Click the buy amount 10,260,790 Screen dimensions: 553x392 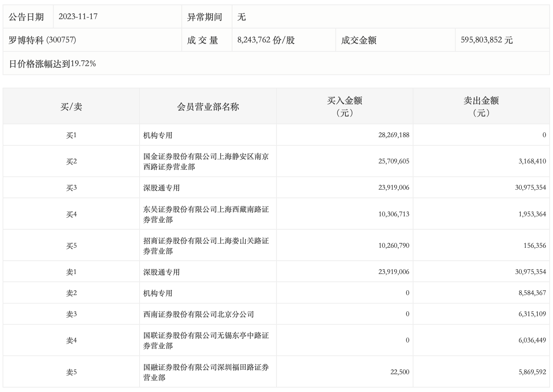point(393,246)
